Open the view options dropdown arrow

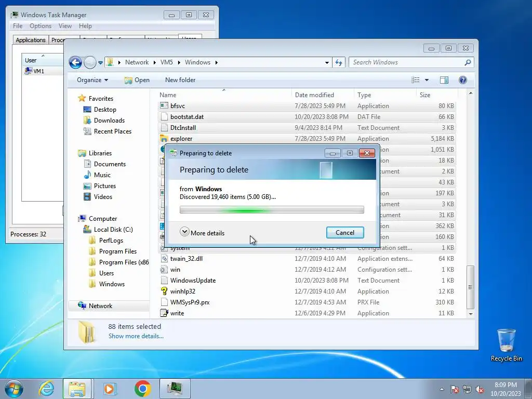(427, 80)
